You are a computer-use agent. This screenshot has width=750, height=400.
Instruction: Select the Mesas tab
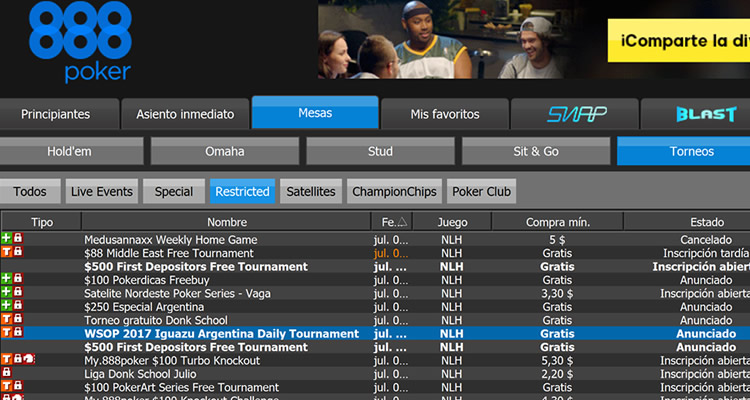point(315,112)
